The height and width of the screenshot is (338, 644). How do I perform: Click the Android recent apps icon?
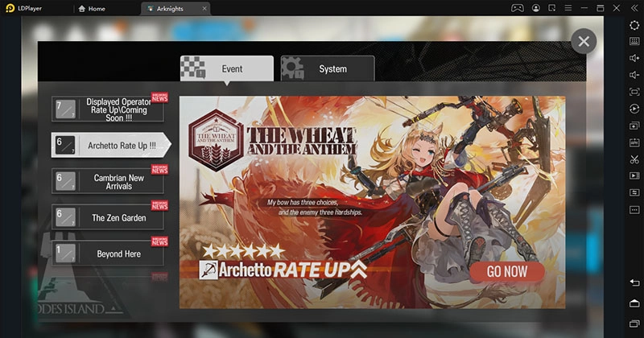point(634,324)
